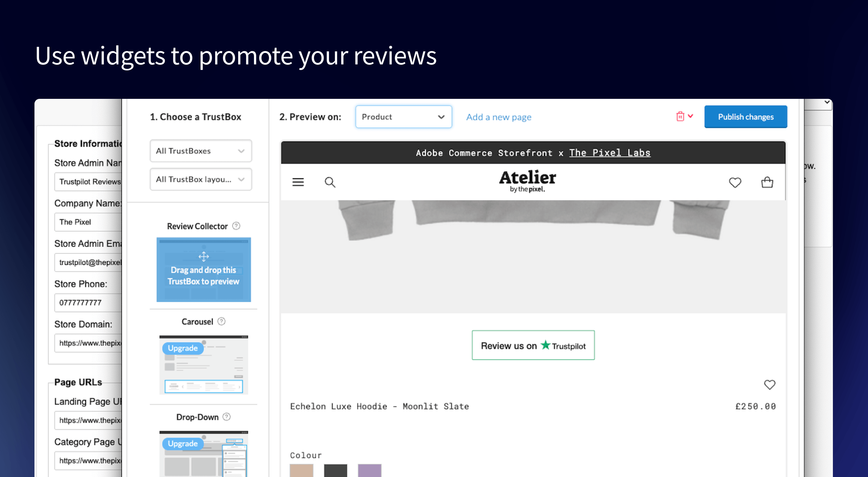This screenshot has width=868, height=477.
Task: Click the Drop-Down help question icon
Action: click(227, 417)
